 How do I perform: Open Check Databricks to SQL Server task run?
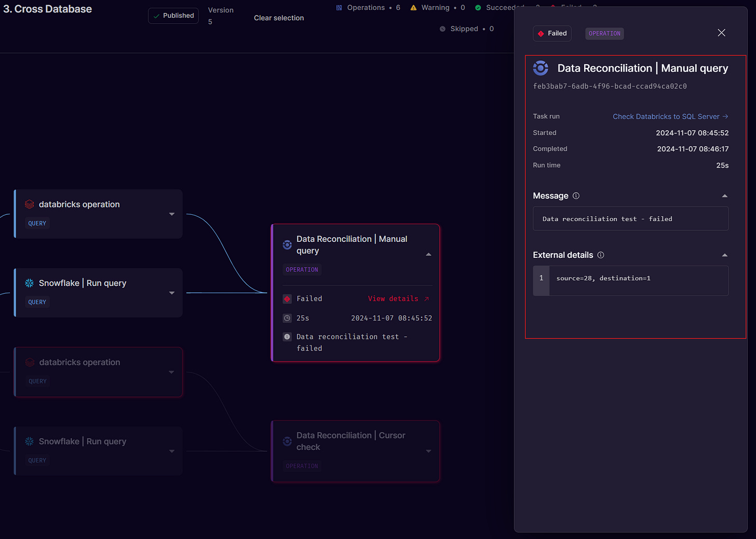point(670,116)
